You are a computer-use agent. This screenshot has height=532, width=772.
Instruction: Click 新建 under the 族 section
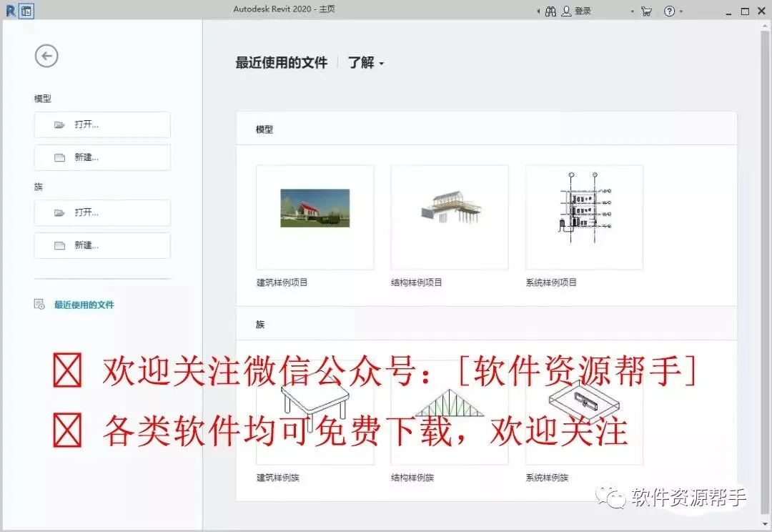click(102, 245)
